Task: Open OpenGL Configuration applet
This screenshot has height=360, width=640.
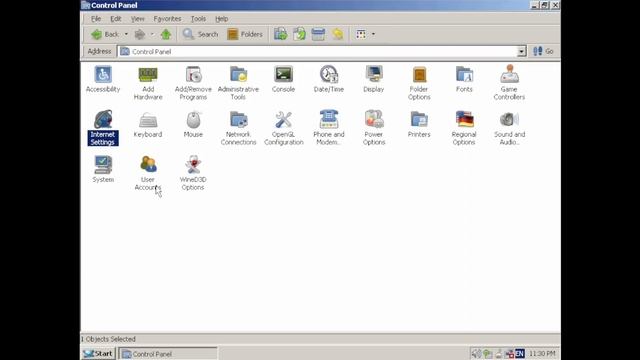Action: point(283,128)
